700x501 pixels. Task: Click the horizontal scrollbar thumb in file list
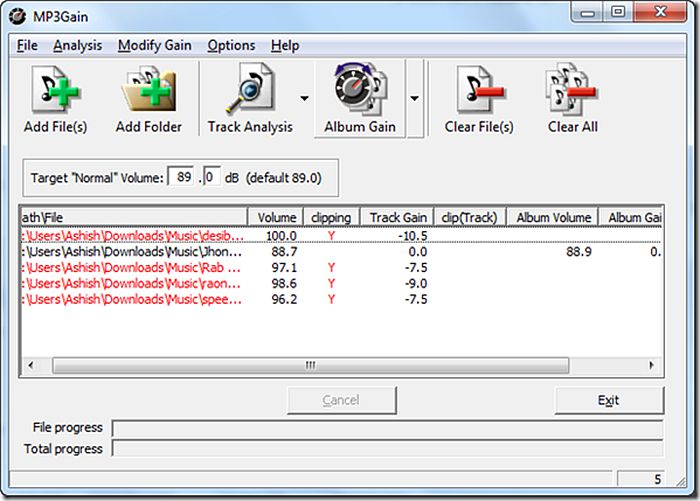pyautogui.click(x=311, y=365)
